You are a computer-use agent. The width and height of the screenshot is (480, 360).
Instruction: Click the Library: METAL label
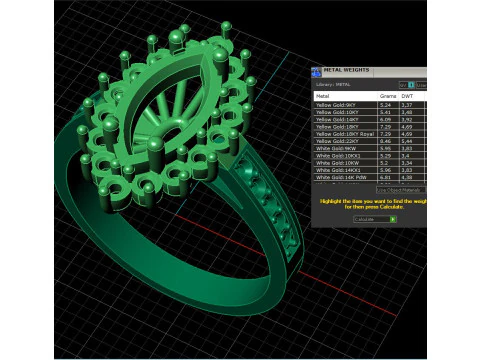click(333, 85)
